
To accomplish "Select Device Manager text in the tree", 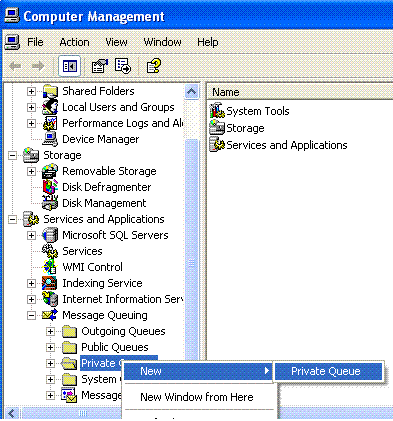I will tap(101, 139).
